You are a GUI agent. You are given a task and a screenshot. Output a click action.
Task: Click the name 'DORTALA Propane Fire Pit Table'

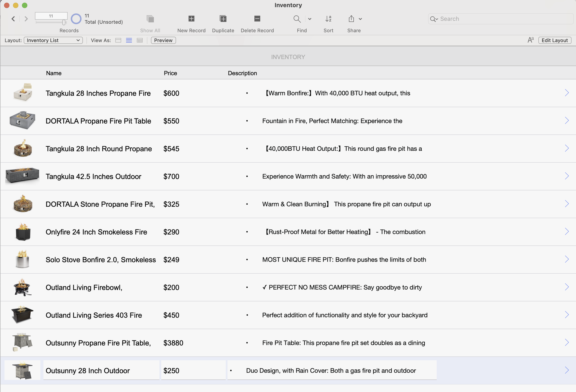98,121
